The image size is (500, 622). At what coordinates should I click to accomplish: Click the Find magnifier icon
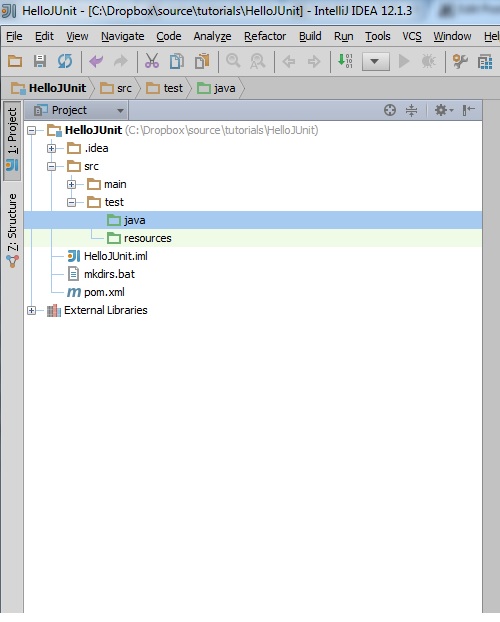tap(233, 61)
